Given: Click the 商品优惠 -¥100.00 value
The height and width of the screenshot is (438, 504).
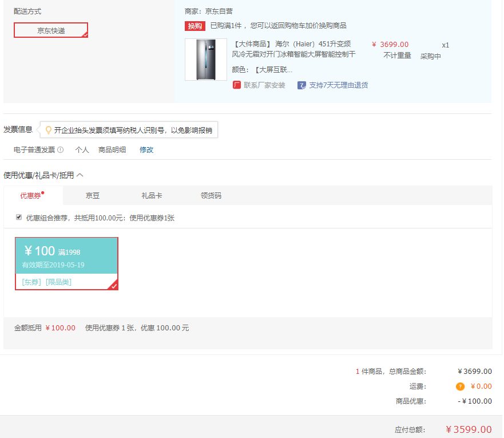Looking at the screenshot, I should [x=475, y=401].
